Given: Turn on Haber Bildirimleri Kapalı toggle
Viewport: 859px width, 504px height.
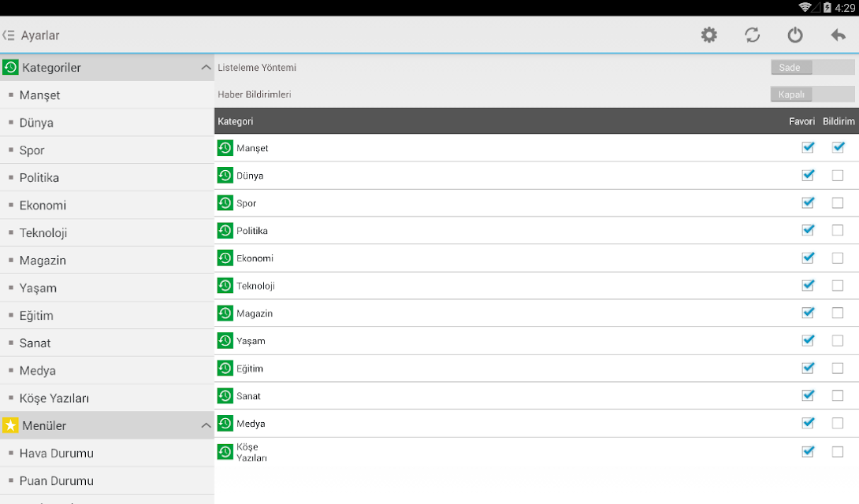Looking at the screenshot, I should (x=813, y=94).
